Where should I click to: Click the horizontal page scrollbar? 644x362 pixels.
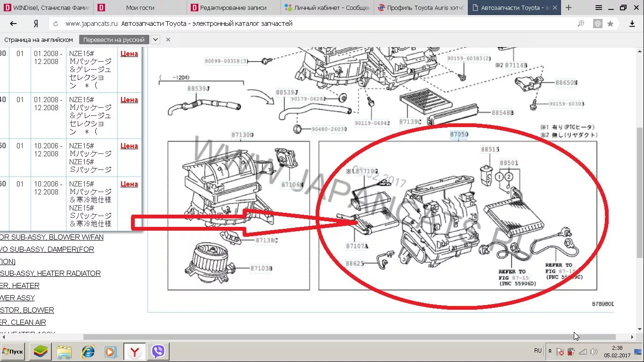(x=350, y=337)
